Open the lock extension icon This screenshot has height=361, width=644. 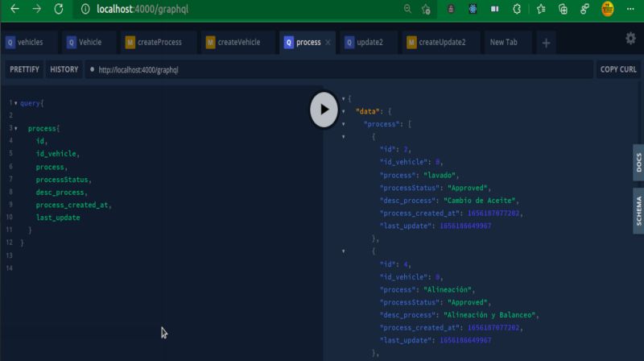coord(451,9)
